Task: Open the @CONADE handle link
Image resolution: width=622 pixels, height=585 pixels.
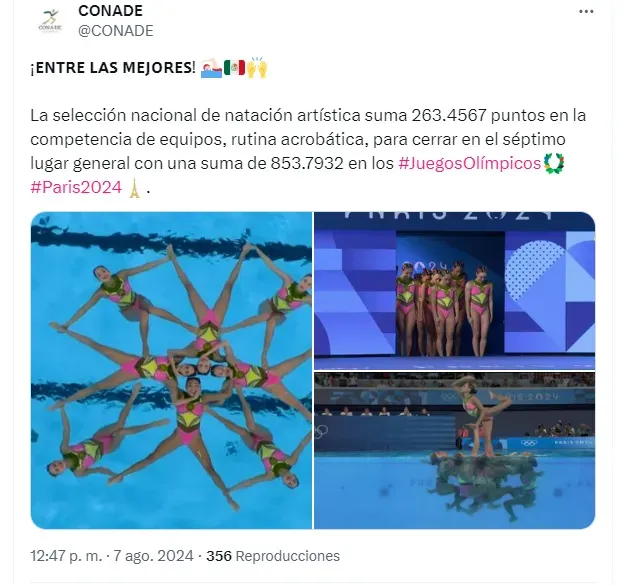Action: pyautogui.click(x=116, y=31)
